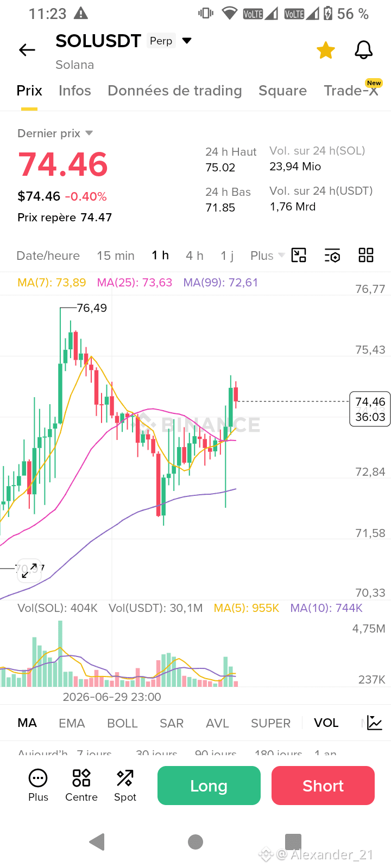Open the Données de trading tab

pos(175,91)
